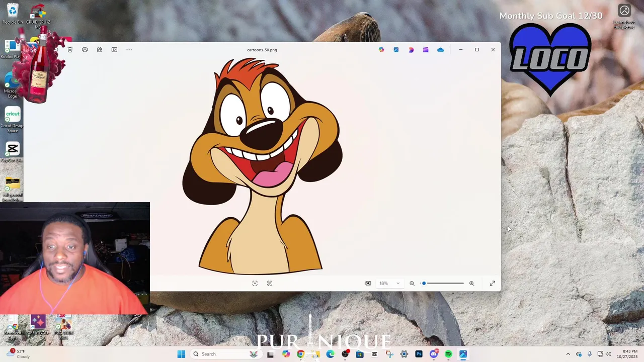This screenshot has width=644, height=362.
Task: Open CapCut desktop shortcut
Action: 13,152
